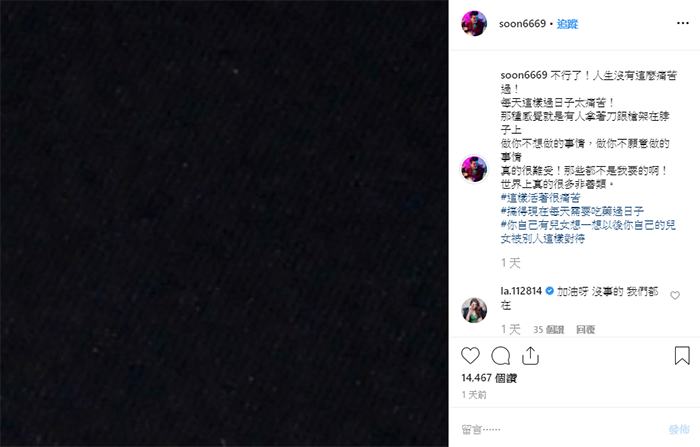Save post with bookmark icon
The width and height of the screenshot is (700, 447).
point(682,355)
